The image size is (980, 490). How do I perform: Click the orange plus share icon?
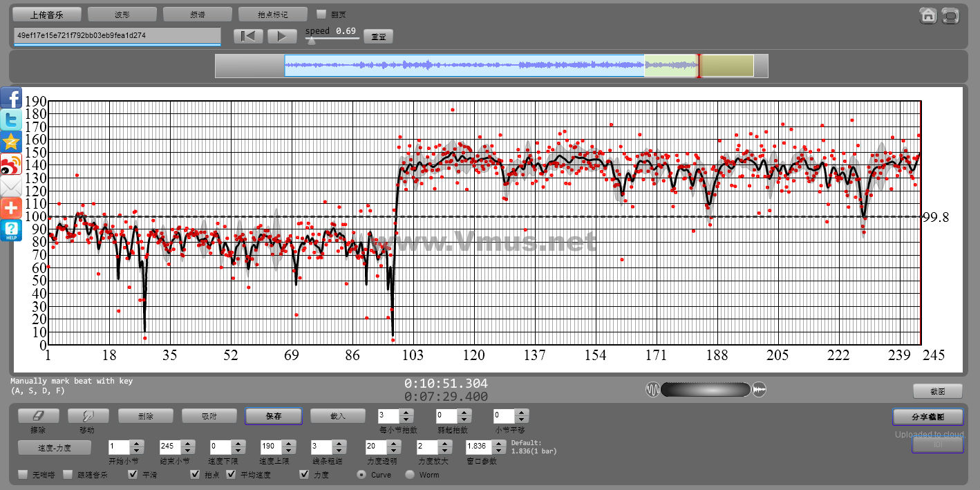pyautogui.click(x=11, y=208)
